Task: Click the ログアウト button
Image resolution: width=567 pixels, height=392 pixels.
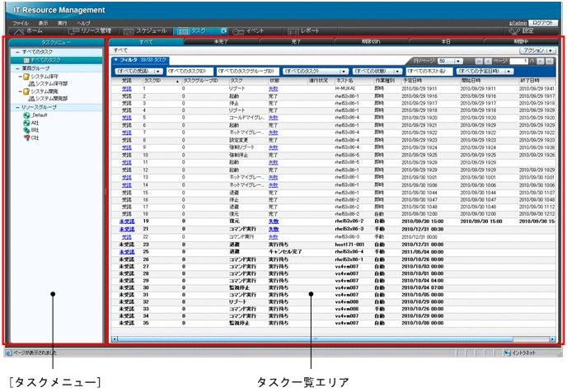Action: click(x=543, y=23)
